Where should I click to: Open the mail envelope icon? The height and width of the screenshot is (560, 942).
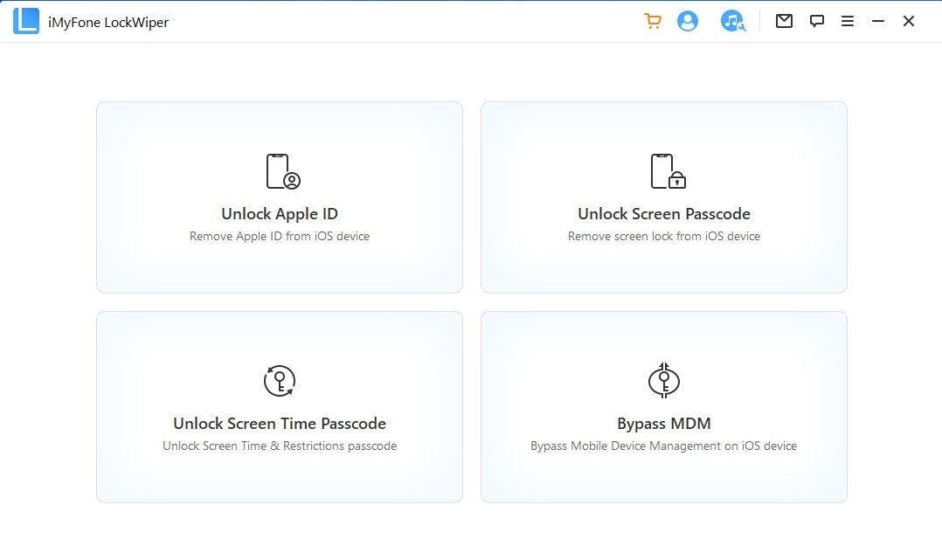784,21
